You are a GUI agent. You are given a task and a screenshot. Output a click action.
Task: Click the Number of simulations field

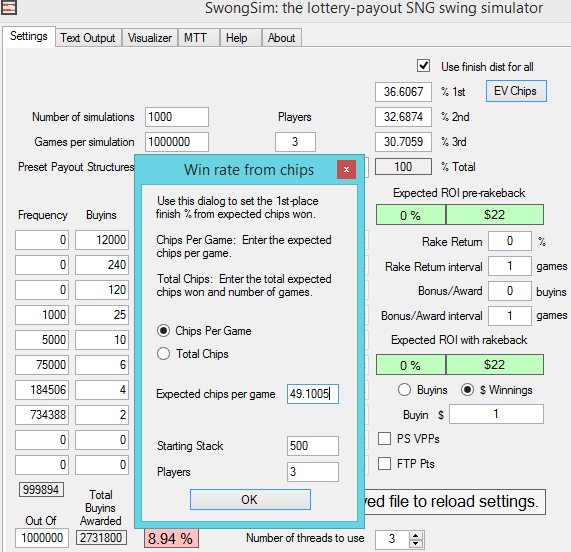(x=177, y=117)
